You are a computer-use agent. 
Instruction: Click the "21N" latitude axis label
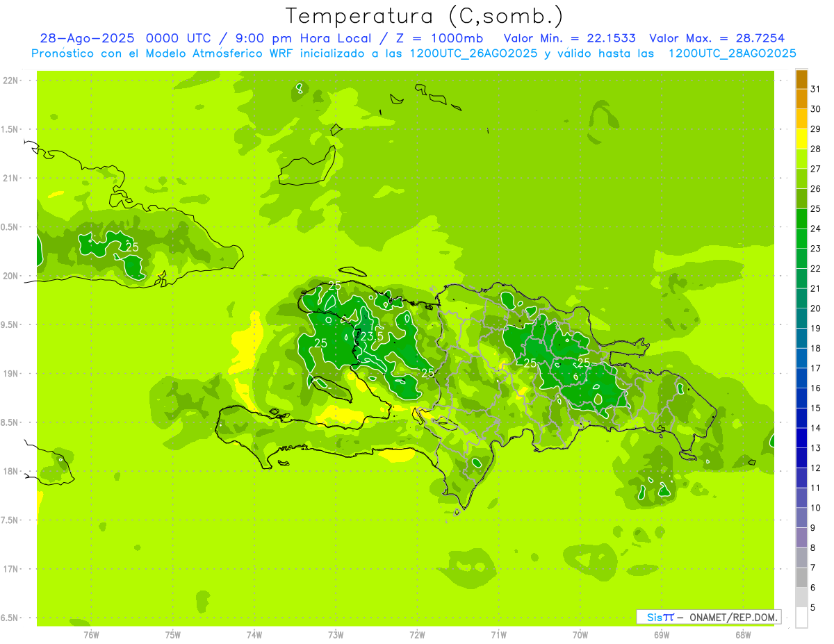coord(10,179)
